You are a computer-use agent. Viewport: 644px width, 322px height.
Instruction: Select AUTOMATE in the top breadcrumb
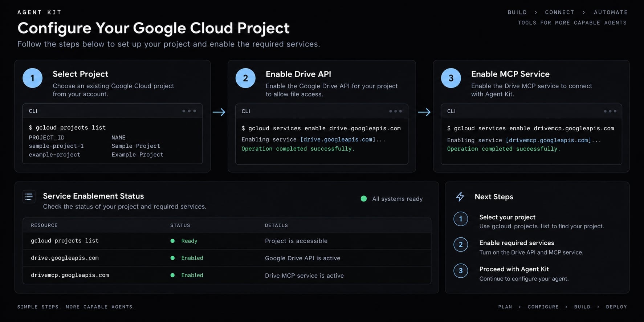tap(611, 12)
